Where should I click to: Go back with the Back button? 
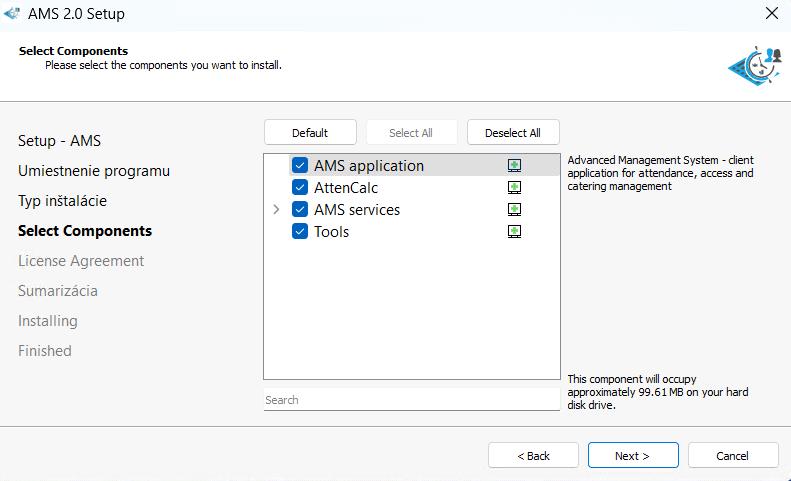pos(533,456)
